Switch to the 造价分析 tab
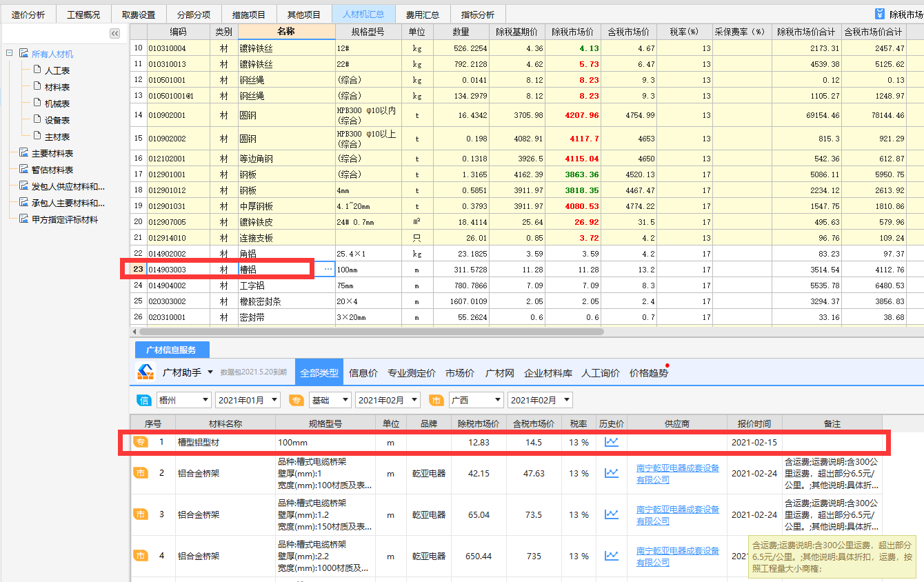Image resolution: width=924 pixels, height=582 pixels. point(28,14)
